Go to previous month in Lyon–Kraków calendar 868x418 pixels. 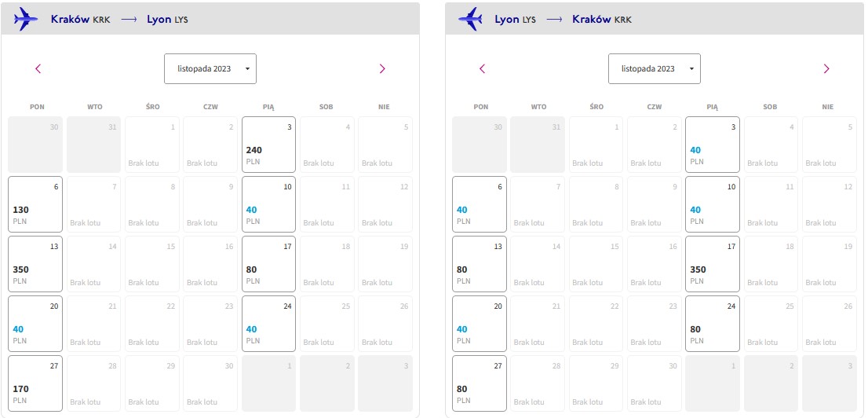pyautogui.click(x=482, y=68)
